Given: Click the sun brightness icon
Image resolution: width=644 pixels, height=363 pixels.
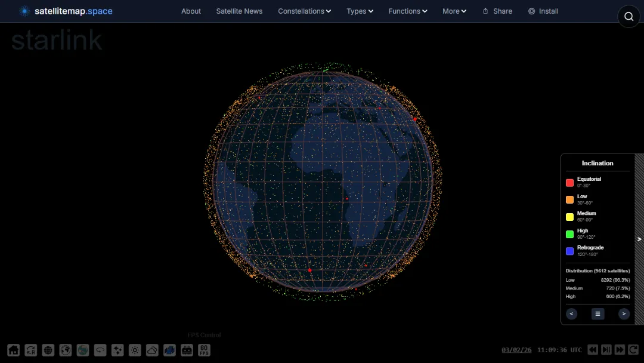Looking at the screenshot, I should pyautogui.click(x=135, y=350).
